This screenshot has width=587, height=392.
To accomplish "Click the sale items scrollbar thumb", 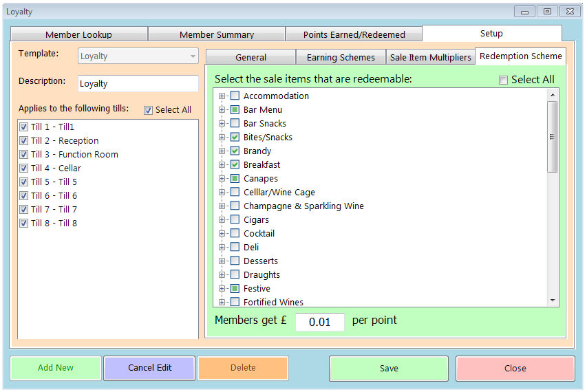I will pos(552,137).
